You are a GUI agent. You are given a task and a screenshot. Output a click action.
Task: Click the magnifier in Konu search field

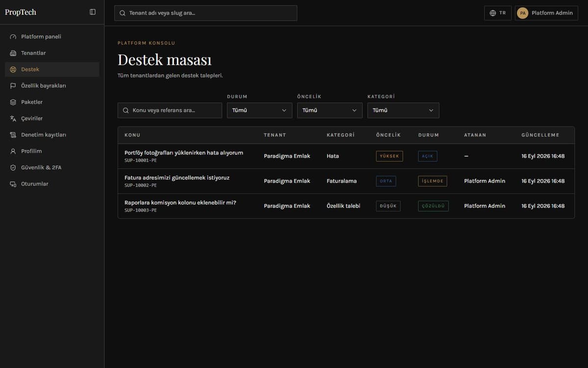126,110
